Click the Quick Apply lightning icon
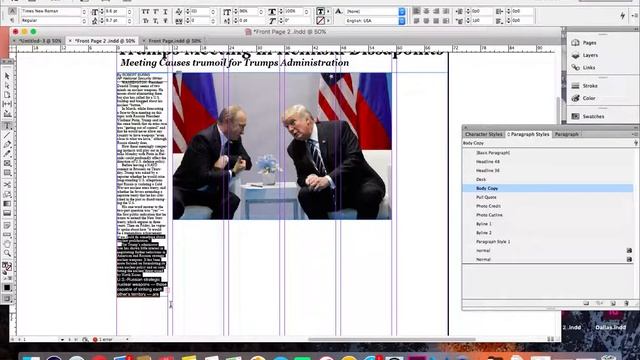 [x=622, y=16]
